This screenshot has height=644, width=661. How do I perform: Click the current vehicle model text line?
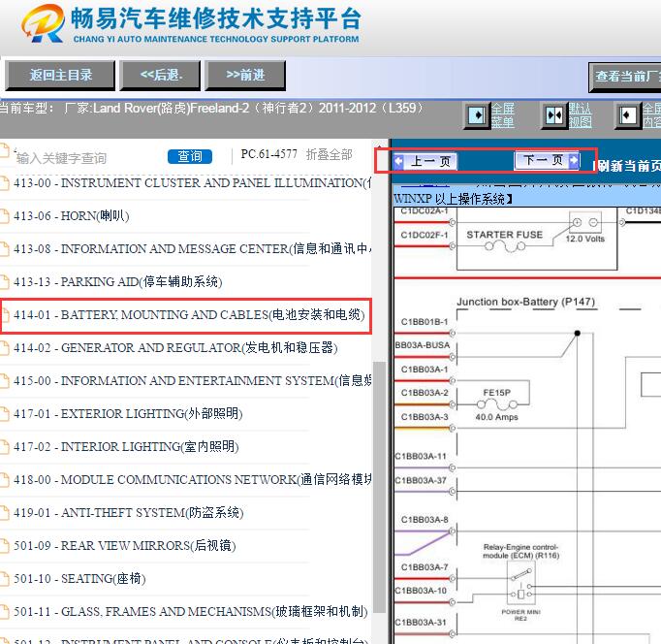210,109
